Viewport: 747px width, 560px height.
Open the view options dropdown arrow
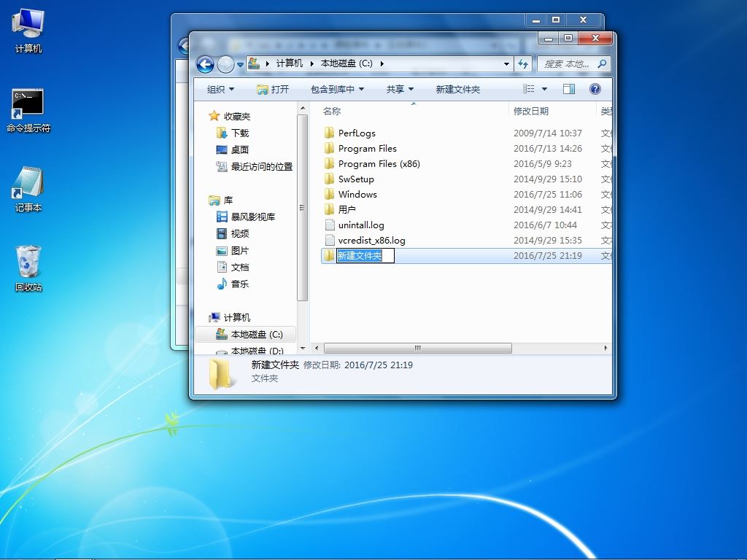tap(544, 88)
